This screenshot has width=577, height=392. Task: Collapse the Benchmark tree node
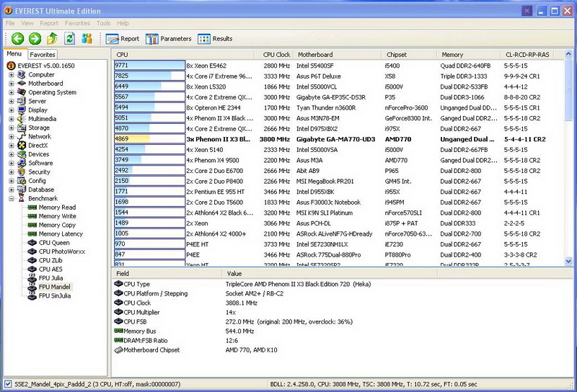(12, 198)
